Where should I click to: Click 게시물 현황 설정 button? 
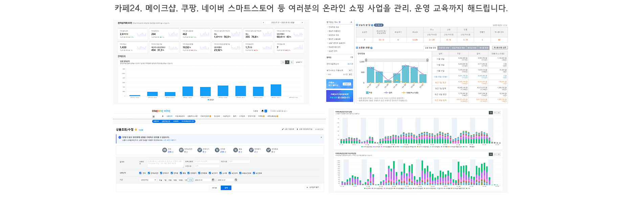[x=500, y=48]
